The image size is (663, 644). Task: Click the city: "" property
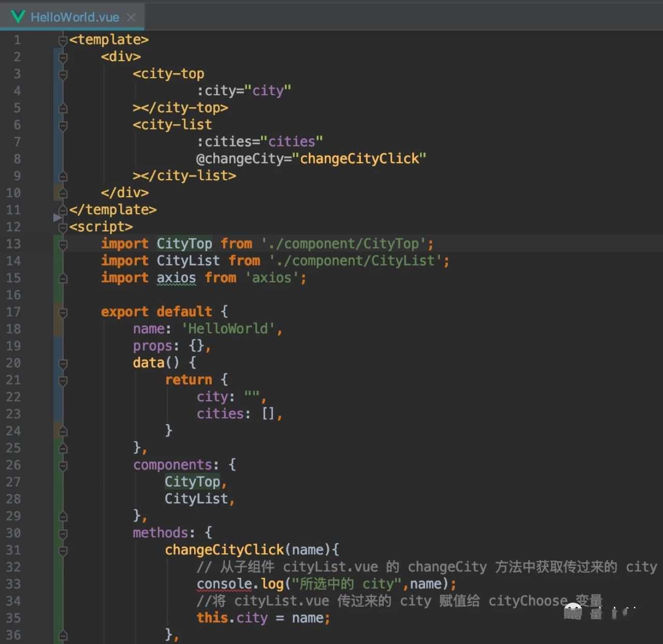pyautogui.click(x=232, y=397)
